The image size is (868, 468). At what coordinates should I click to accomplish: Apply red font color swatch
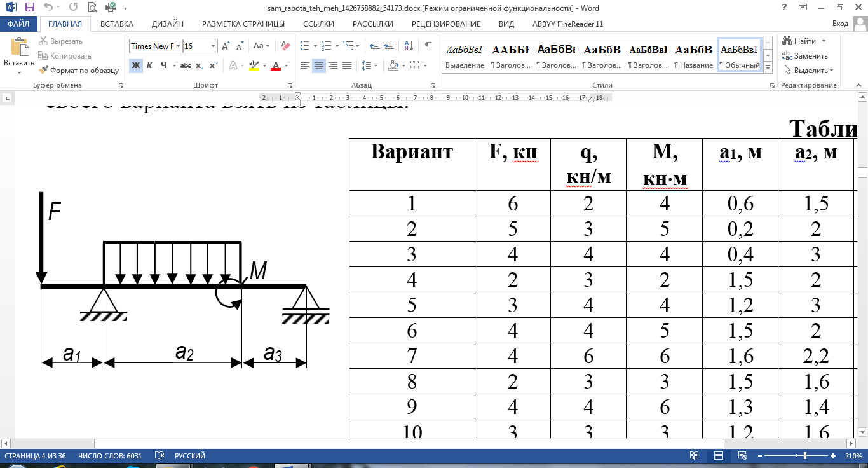coord(276,65)
